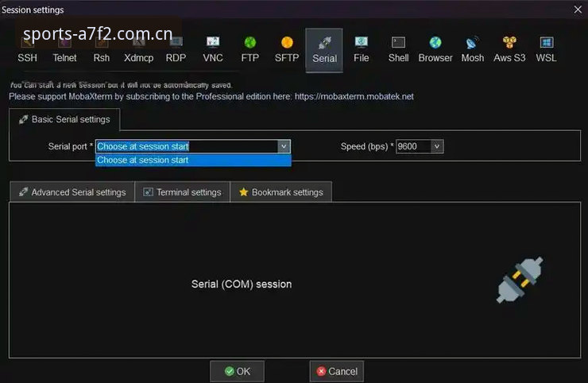Select the Mosh session type

coord(472,50)
